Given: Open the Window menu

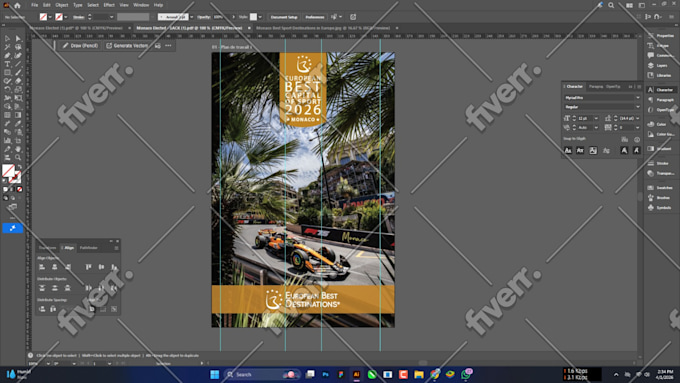Looking at the screenshot, I should tap(141, 5).
